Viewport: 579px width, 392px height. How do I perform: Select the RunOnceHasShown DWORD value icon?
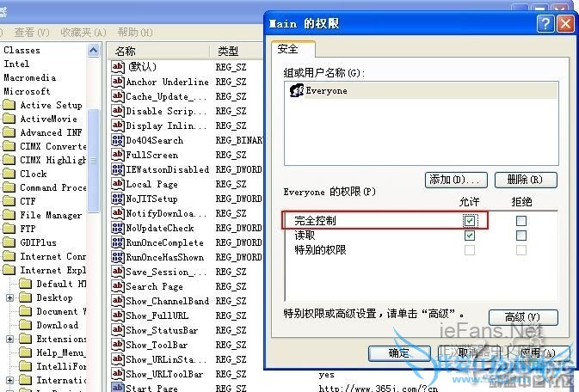tap(118, 257)
